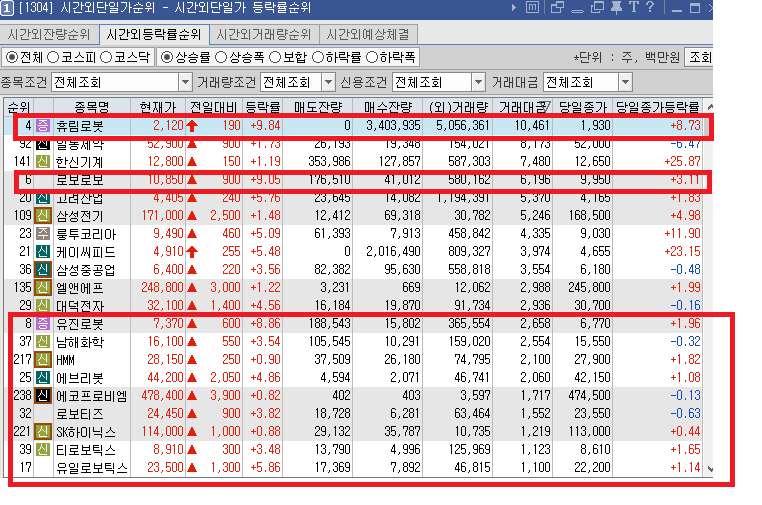Click the scrollbar up arrow of the table
This screenshot has height=505, width=762.
(710, 106)
